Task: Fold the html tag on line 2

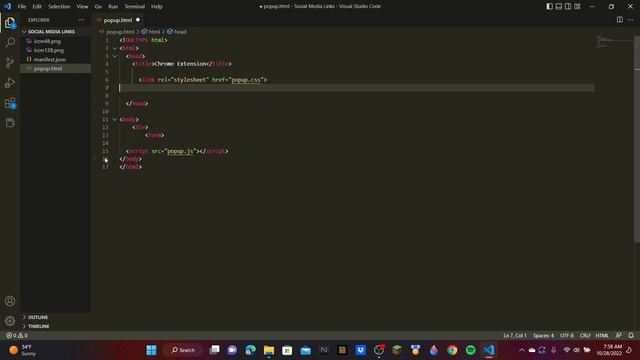Action: [x=115, y=48]
